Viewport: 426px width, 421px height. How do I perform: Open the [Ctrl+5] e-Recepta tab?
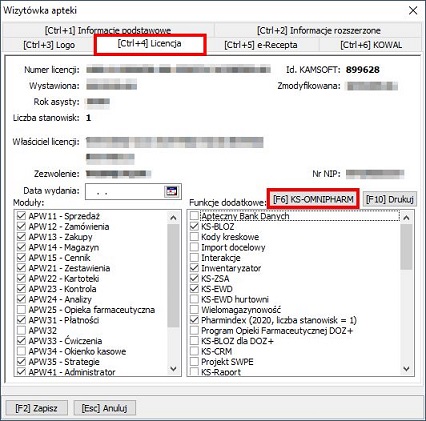261,45
